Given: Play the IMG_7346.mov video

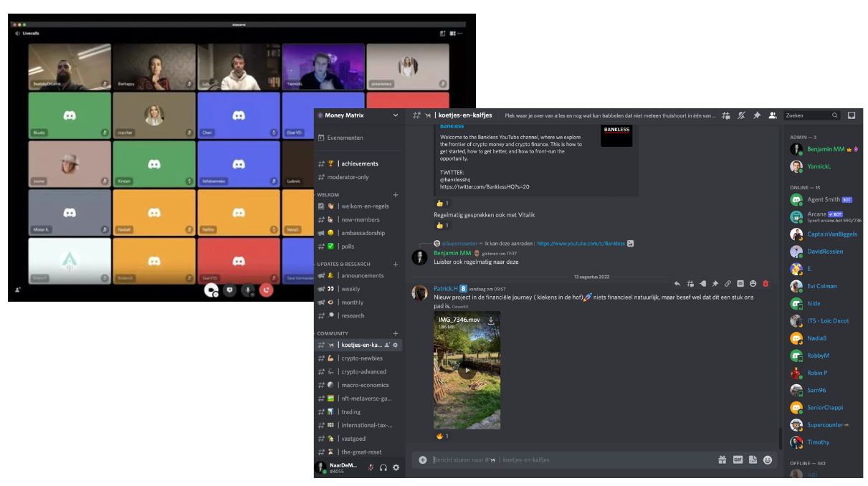Looking at the screenshot, I should pyautogui.click(x=467, y=371).
